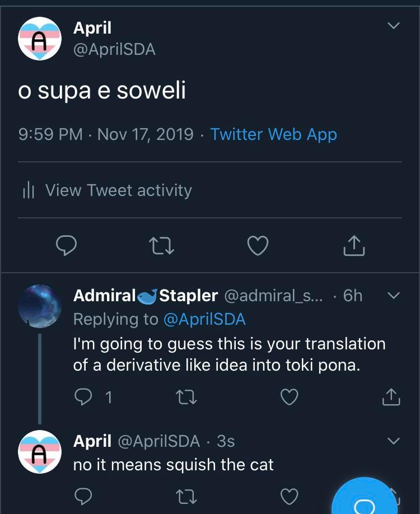Open View Tweet activity analytics
Viewport: 420px width, 514px height.
point(110,190)
